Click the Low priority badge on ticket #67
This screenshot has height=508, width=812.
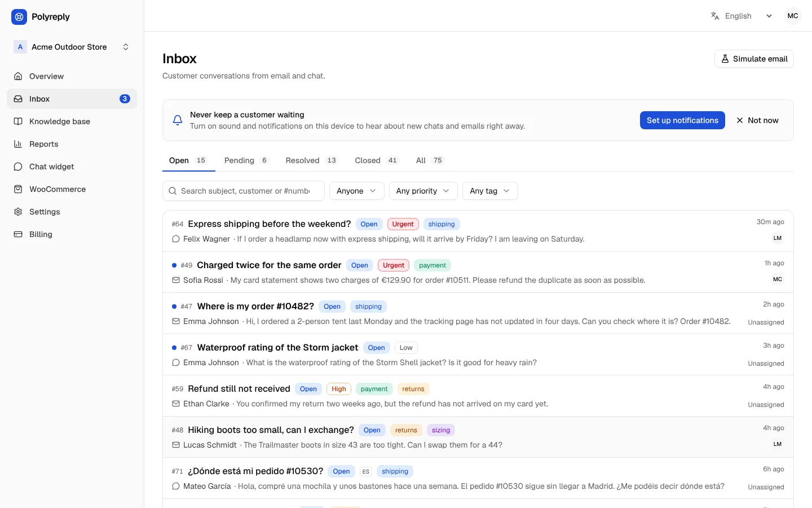coord(406,348)
